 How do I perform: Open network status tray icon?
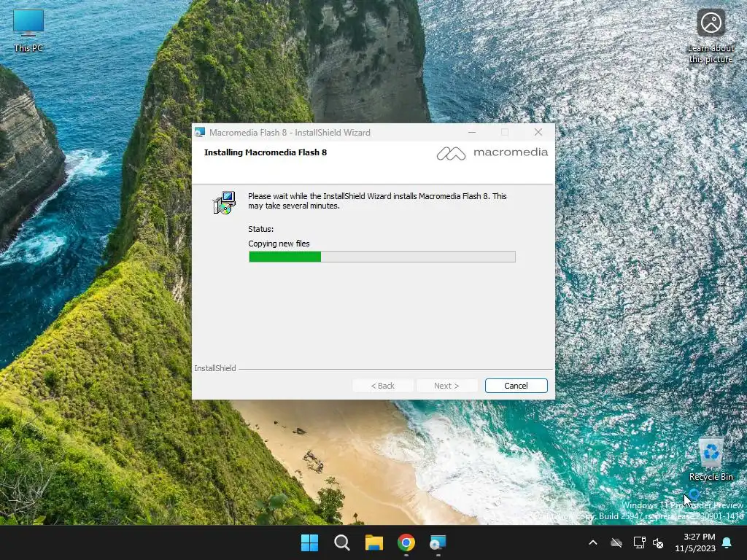pos(639,542)
